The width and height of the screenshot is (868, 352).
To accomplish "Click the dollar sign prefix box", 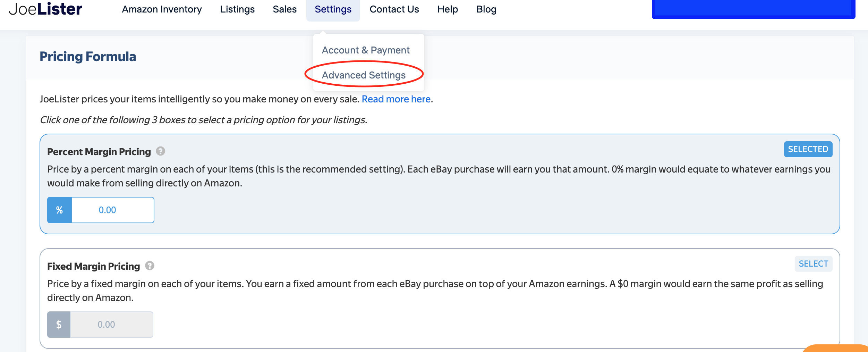I will coord(59,325).
